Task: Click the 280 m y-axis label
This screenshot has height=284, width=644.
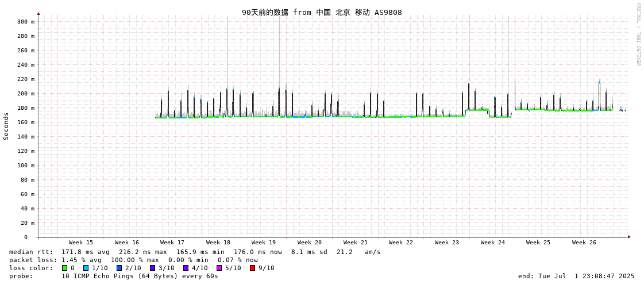Action: point(26,36)
